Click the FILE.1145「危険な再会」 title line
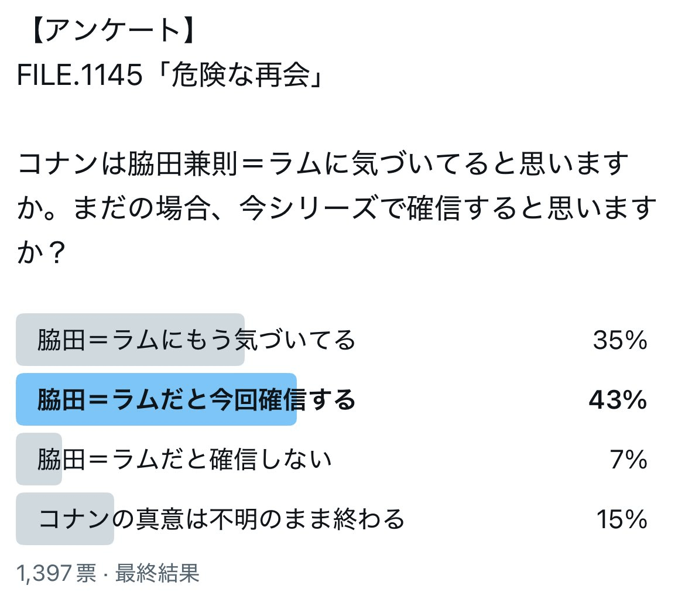Viewport: 685px width, 616px height. coord(170,75)
